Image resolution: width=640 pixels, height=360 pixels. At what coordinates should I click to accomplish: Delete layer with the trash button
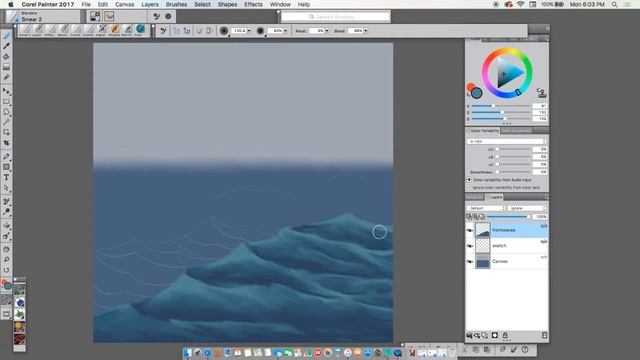pos(544,336)
